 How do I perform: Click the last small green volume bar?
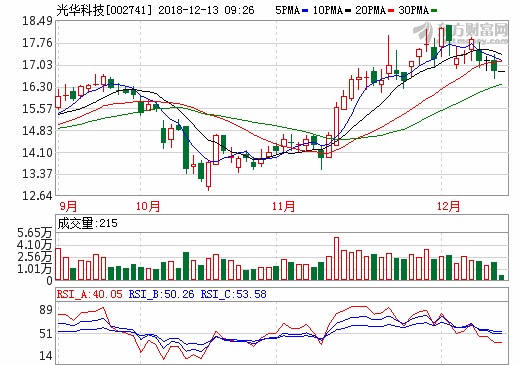[x=501, y=277]
